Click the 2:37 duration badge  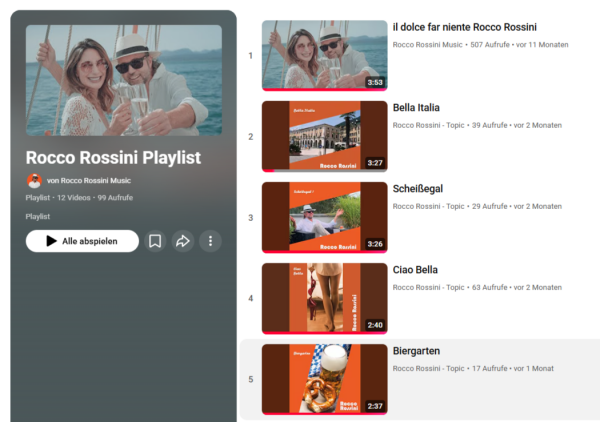coord(375,406)
